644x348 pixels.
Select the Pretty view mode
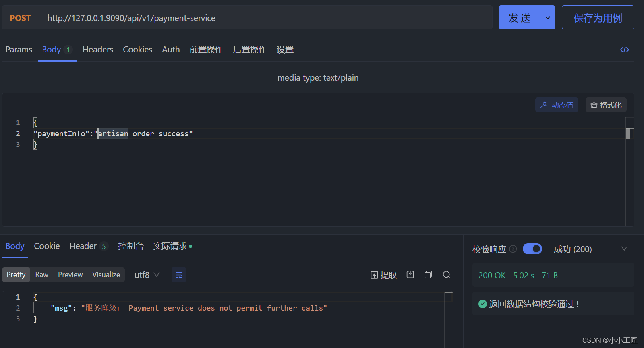(16, 275)
